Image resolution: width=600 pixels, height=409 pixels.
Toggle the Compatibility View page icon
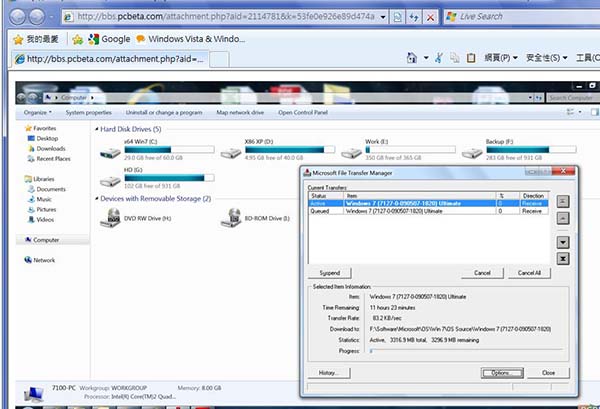tap(398, 17)
